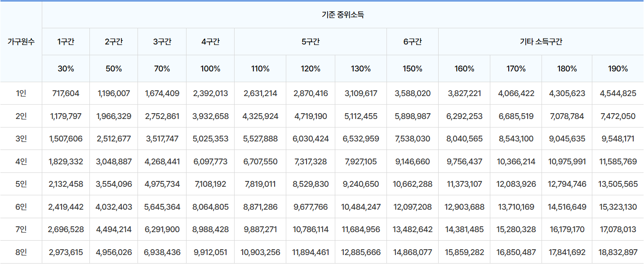Select the 180% percentage header
Viewport: 644px width, 264px height.
pyautogui.click(x=567, y=69)
